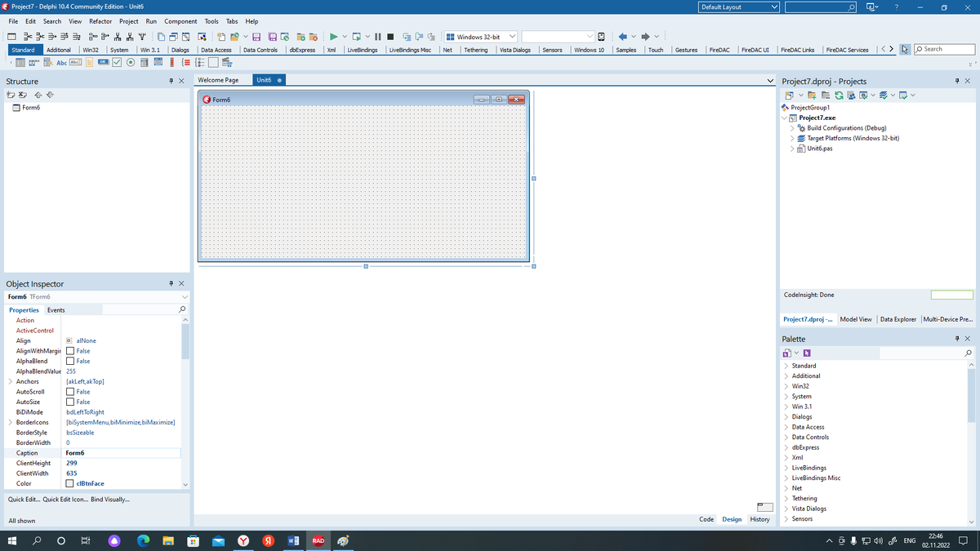This screenshot has height=551, width=980.
Task: Click the form position preview icon near the Code tab
Action: click(765, 507)
